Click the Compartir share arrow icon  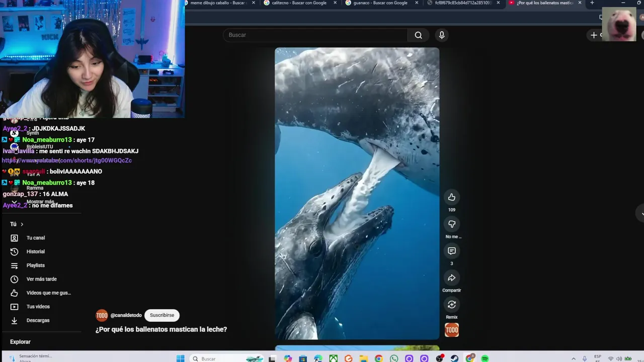[452, 278]
